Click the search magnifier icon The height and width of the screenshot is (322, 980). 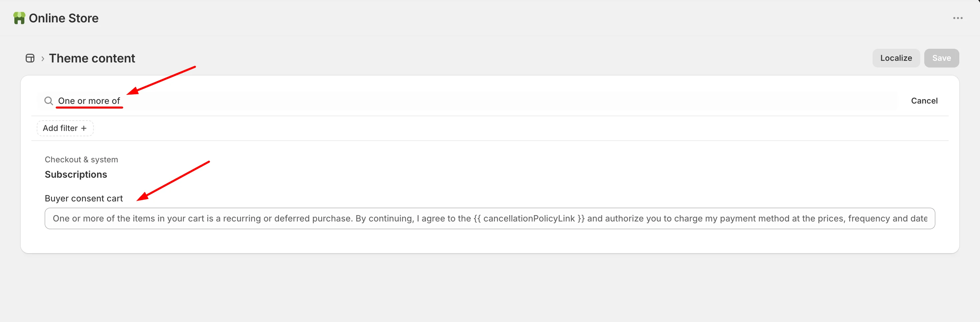coord(49,101)
